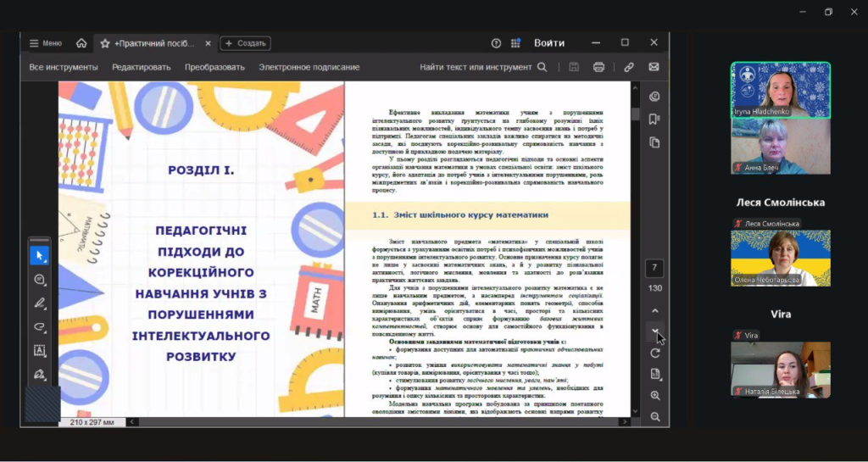Click the zoom in magnifier
868x462 pixels.
(x=654, y=396)
